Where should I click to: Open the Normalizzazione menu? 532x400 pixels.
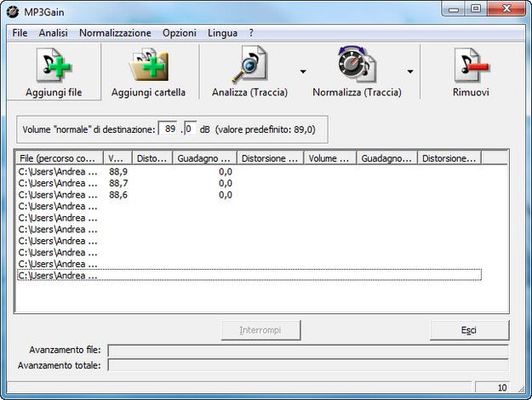point(115,32)
